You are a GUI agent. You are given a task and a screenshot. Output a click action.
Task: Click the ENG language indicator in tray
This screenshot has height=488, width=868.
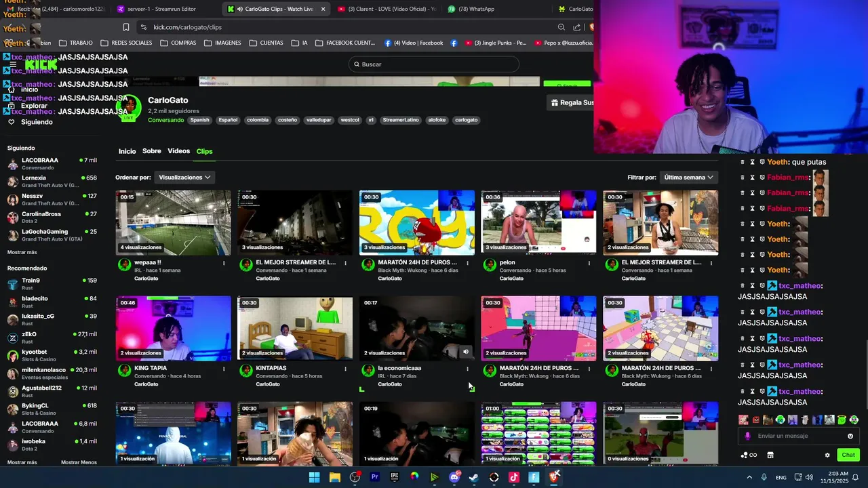[781, 477]
